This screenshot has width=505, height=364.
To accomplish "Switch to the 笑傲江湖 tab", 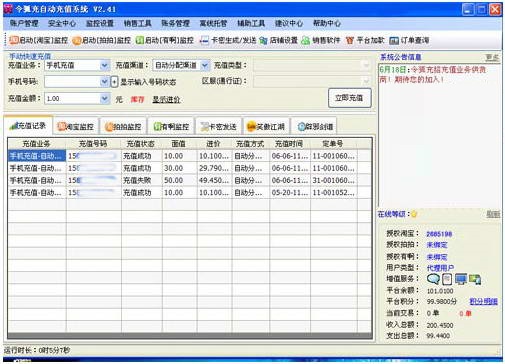I will point(266,127).
